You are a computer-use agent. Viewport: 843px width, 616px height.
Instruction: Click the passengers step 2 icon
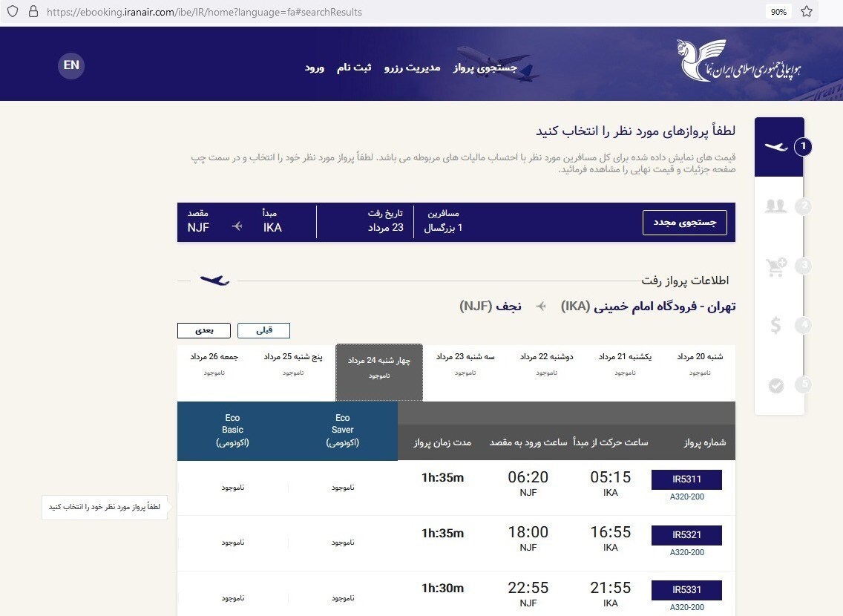(x=777, y=207)
